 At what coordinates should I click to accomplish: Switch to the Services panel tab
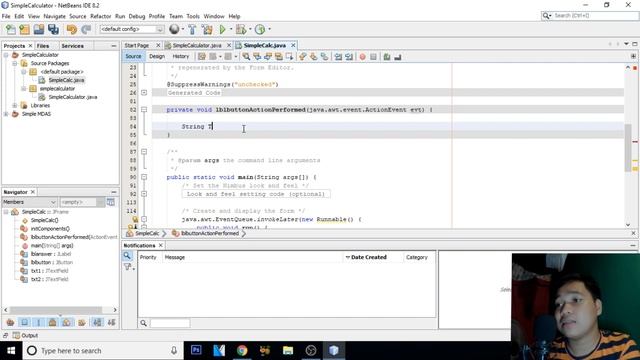(x=73, y=46)
